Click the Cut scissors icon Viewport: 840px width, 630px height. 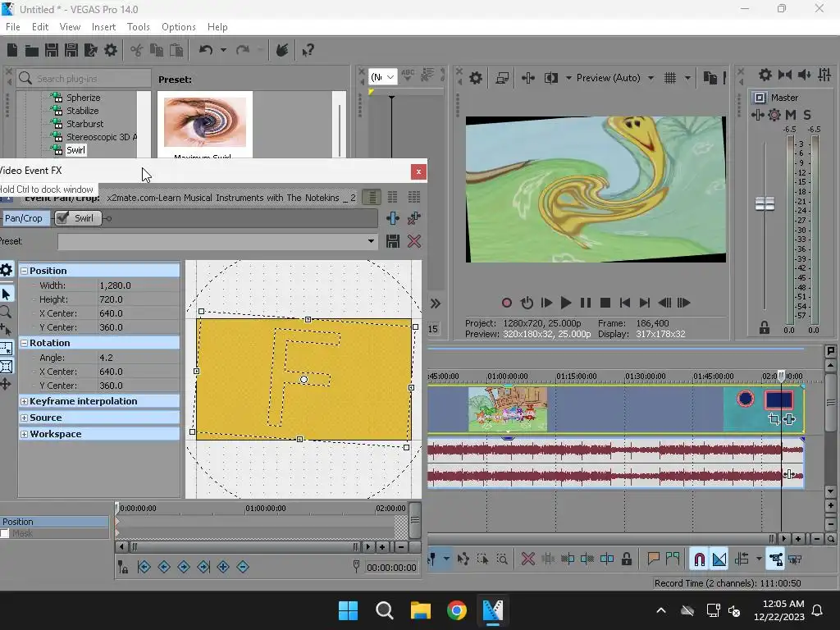pos(137,50)
